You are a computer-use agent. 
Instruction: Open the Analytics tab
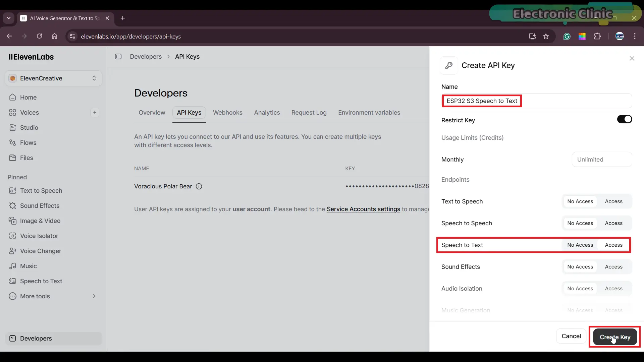[x=267, y=113]
